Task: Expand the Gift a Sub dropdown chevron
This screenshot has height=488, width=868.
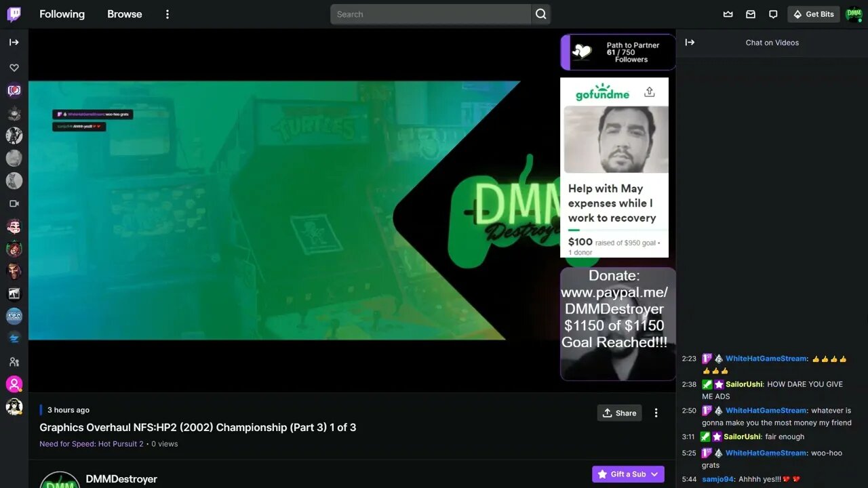Action: point(655,474)
